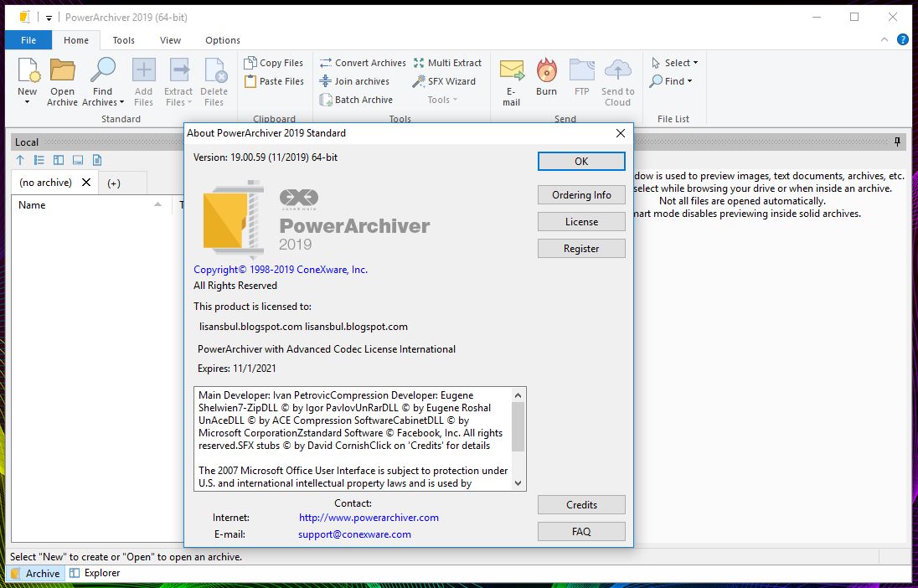Click the License button
Image resolution: width=918 pixels, height=588 pixels.
coord(581,222)
